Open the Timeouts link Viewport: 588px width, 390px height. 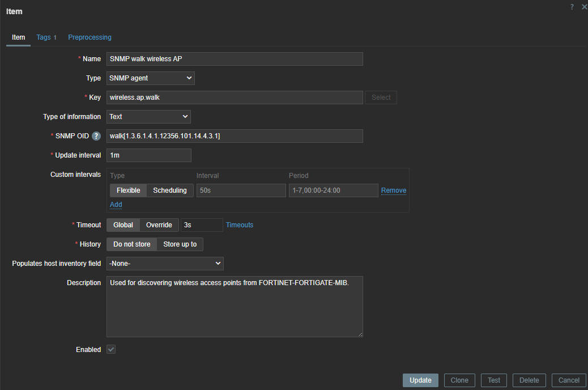click(240, 225)
